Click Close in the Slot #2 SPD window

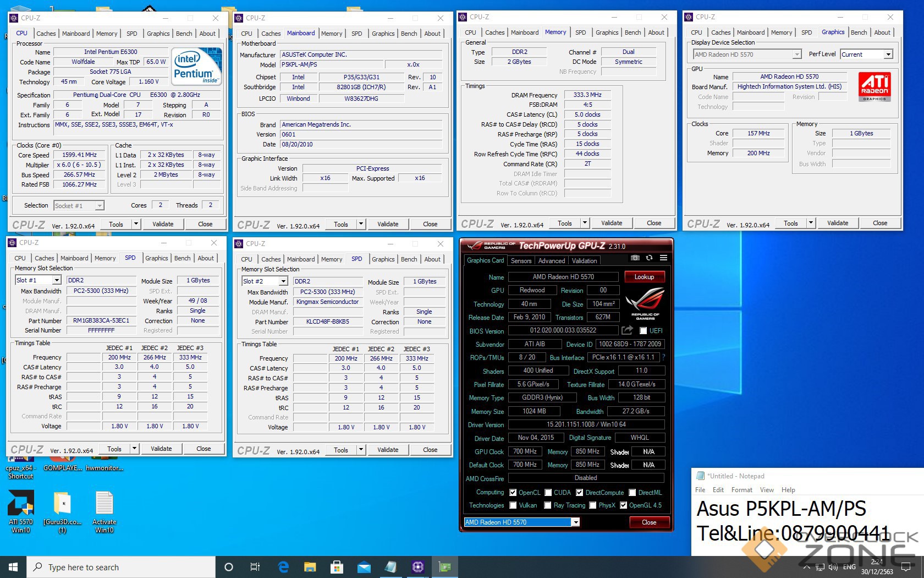tap(430, 450)
